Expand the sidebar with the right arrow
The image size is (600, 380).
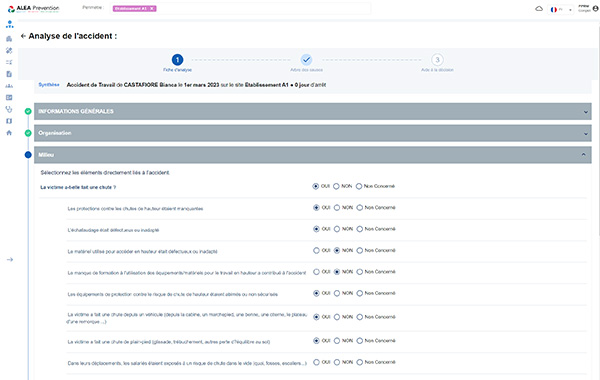[10, 259]
